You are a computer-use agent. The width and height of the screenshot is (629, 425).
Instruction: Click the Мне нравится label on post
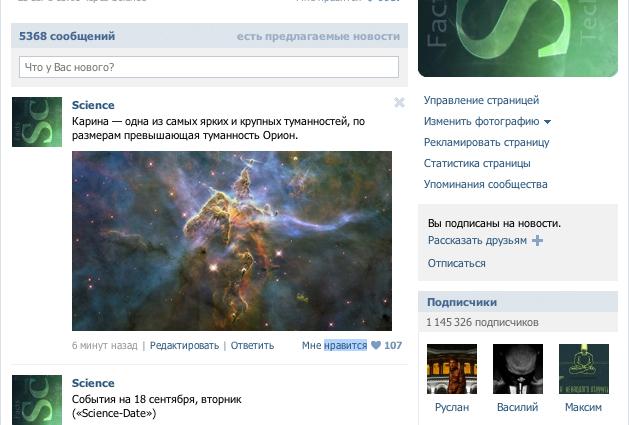(x=335, y=346)
